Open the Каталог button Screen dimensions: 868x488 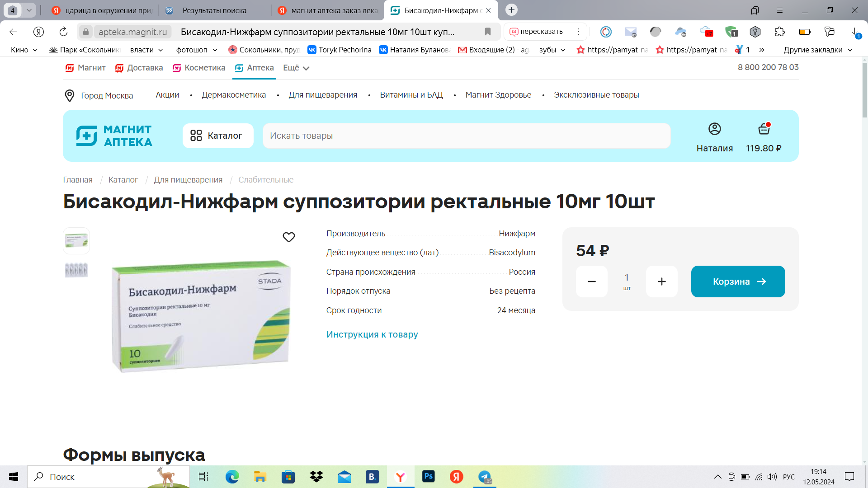coord(218,136)
